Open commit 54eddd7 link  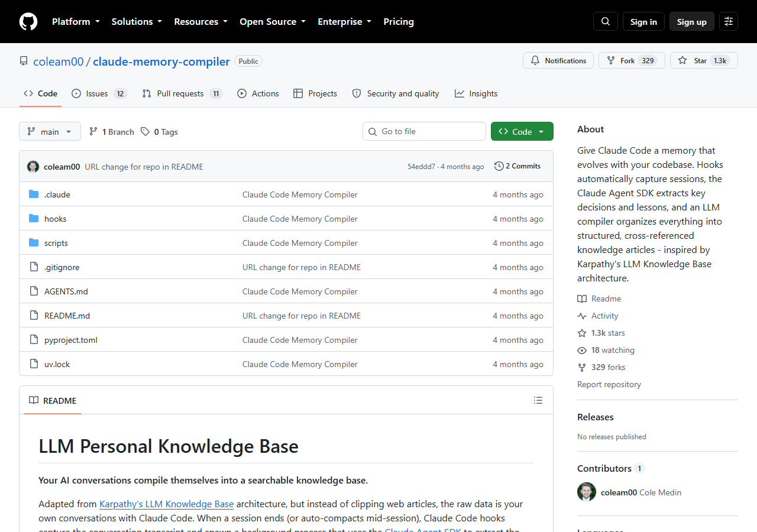(x=421, y=167)
